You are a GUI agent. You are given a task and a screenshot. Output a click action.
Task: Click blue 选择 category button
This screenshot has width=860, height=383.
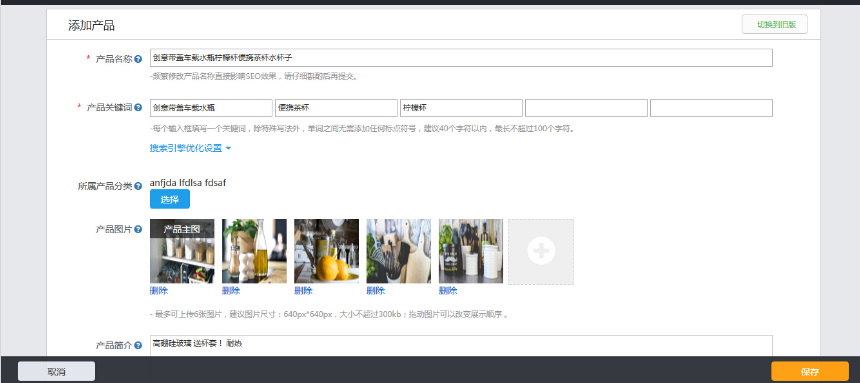[x=170, y=199]
